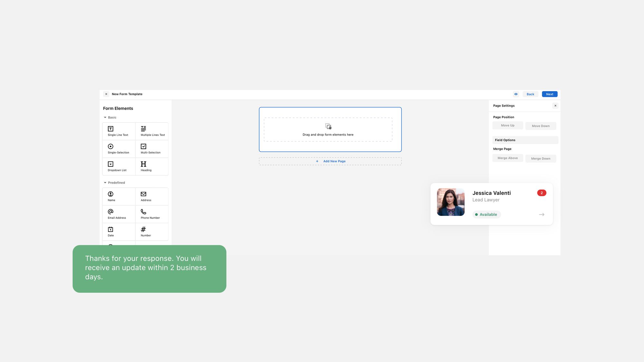Add a Date field
Image resolution: width=644 pixels, height=362 pixels.
[x=118, y=231]
